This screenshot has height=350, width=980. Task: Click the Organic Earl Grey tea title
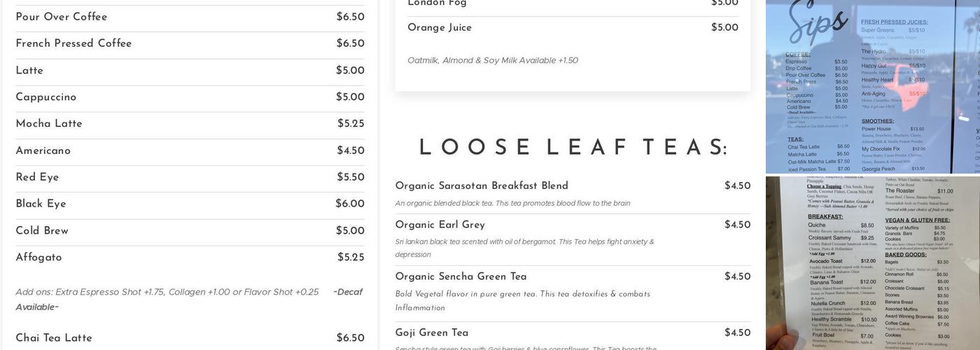(440, 225)
